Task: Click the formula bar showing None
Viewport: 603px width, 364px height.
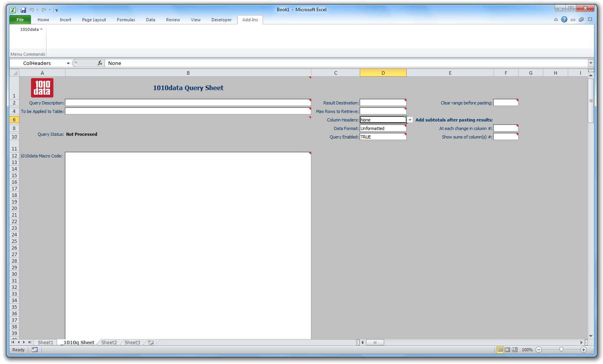Action: tap(347, 63)
